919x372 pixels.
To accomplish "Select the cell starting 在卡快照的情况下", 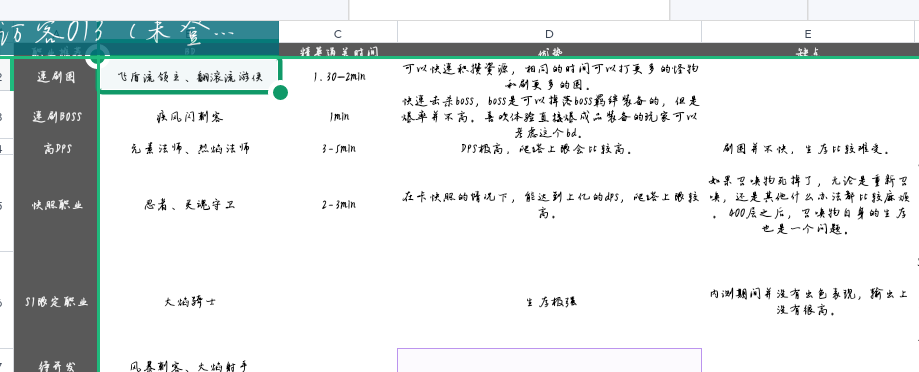I will [549, 205].
